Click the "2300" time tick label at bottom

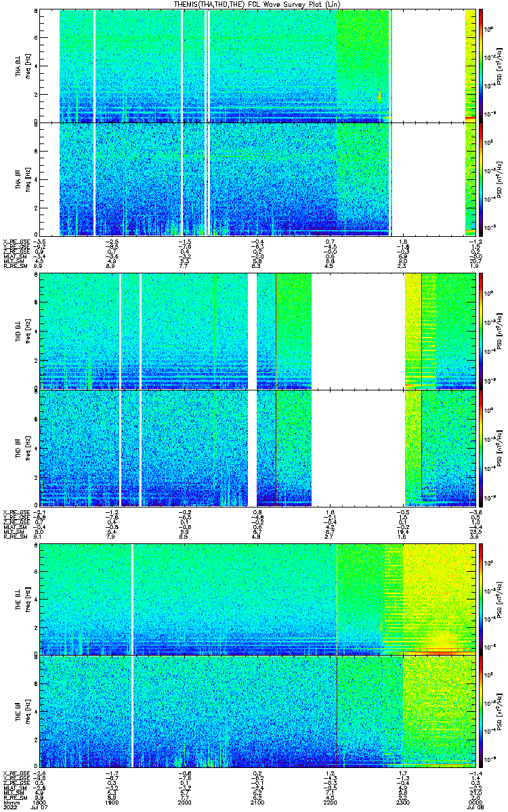tap(403, 803)
